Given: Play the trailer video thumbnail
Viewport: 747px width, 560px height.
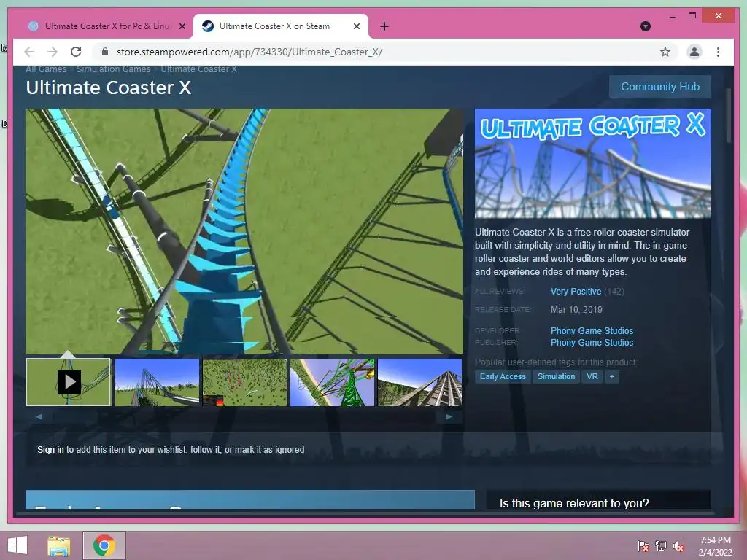Looking at the screenshot, I should coord(68,382).
